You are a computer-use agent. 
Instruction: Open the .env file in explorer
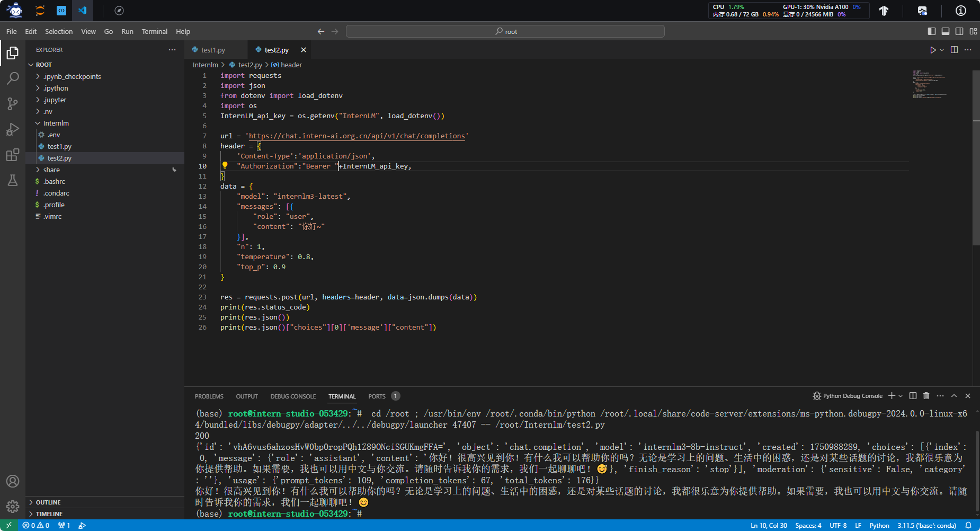coord(54,135)
